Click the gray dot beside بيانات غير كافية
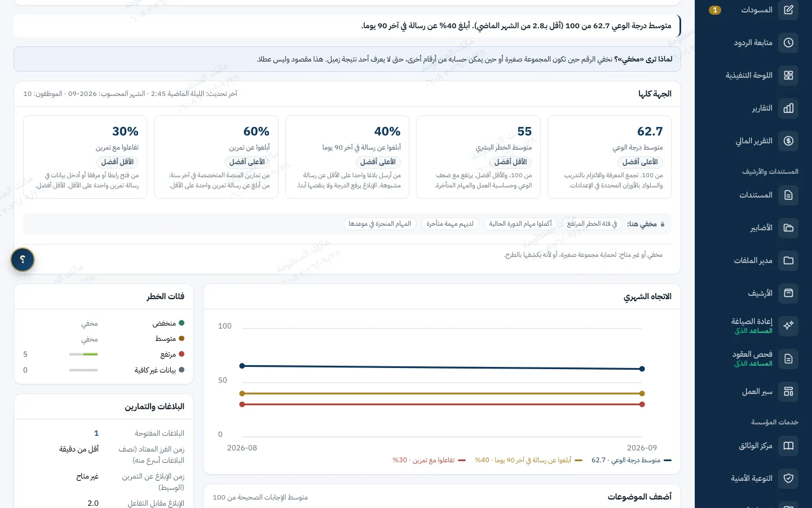Image resolution: width=812 pixels, height=508 pixels. (x=182, y=370)
